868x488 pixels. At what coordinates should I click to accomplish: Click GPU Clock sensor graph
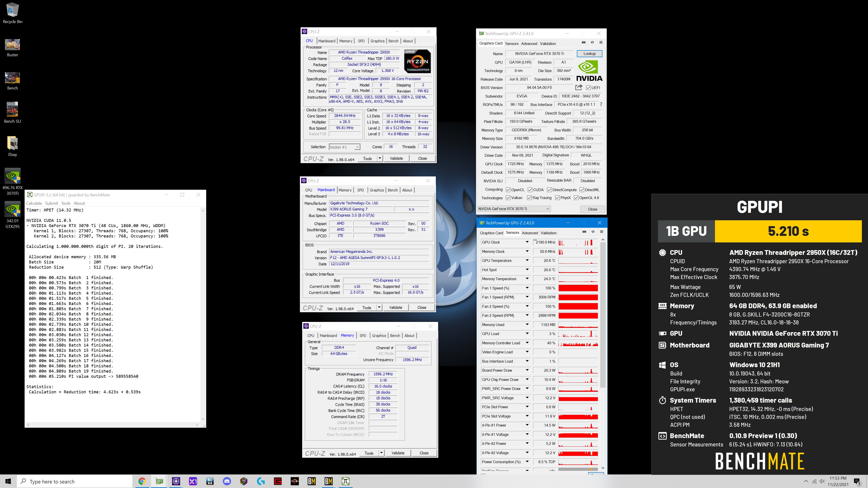(578, 242)
